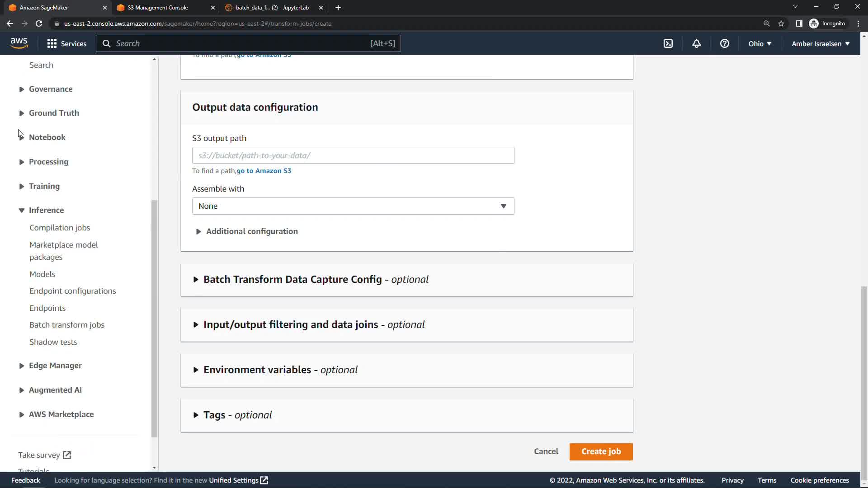Open browser zoom magnifier icon
Viewport: 868px width, 488px height.
(x=766, y=23)
